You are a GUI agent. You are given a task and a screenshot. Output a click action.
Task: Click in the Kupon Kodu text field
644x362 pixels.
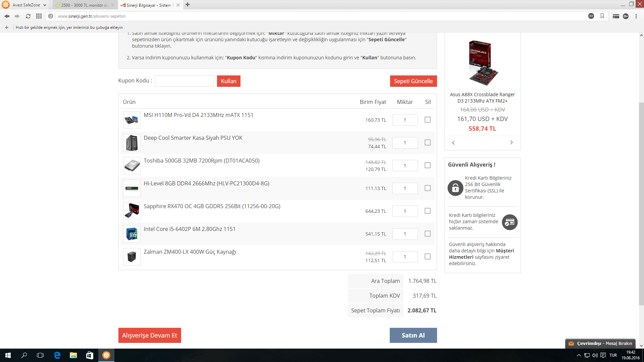coord(184,81)
